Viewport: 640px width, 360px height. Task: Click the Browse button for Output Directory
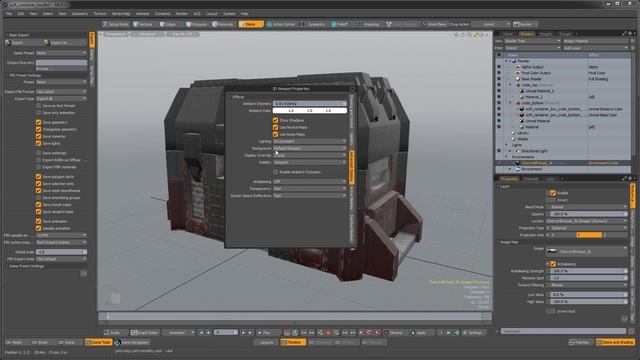61,69
